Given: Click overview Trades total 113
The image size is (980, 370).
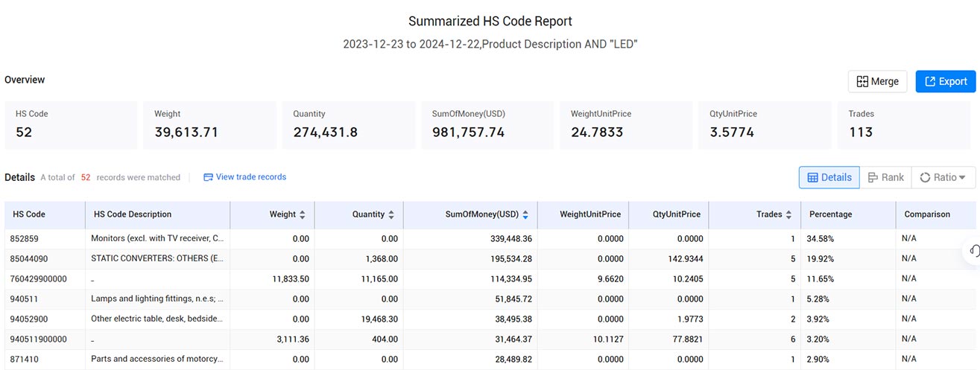Looking at the screenshot, I should 860,133.
